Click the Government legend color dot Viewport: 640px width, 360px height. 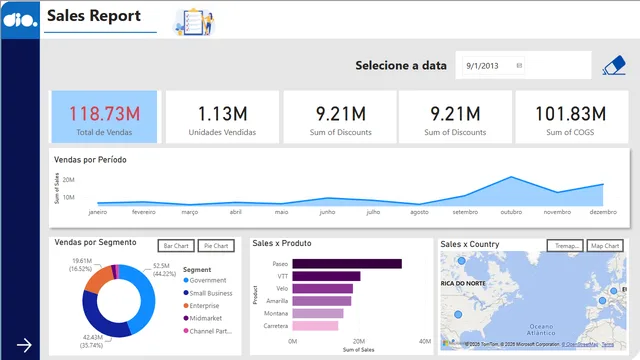[186, 280]
